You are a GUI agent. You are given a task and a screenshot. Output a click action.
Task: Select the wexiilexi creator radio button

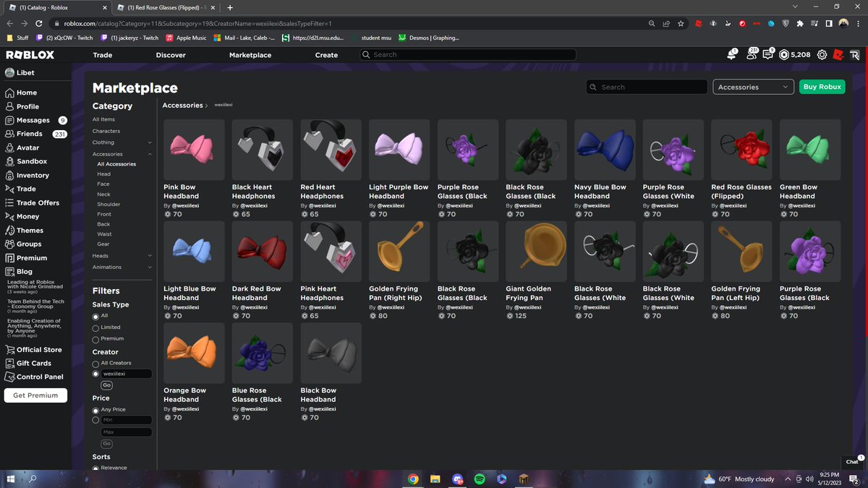(95, 374)
